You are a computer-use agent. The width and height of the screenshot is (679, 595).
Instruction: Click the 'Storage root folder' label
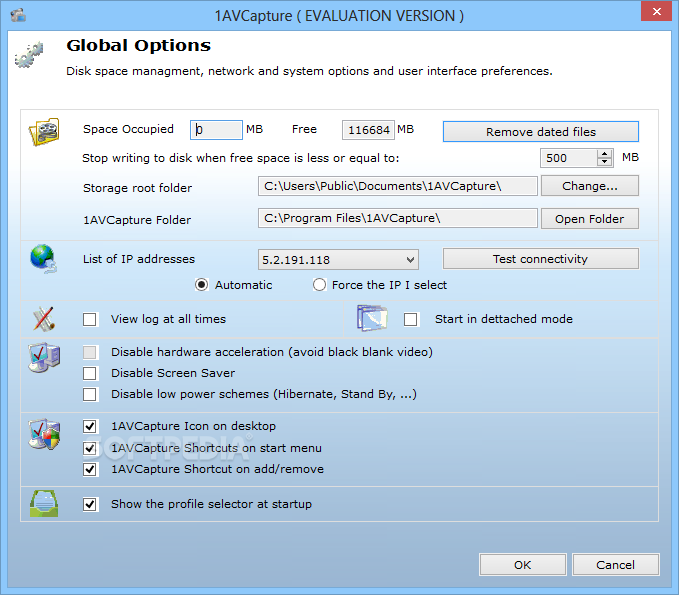tap(137, 188)
